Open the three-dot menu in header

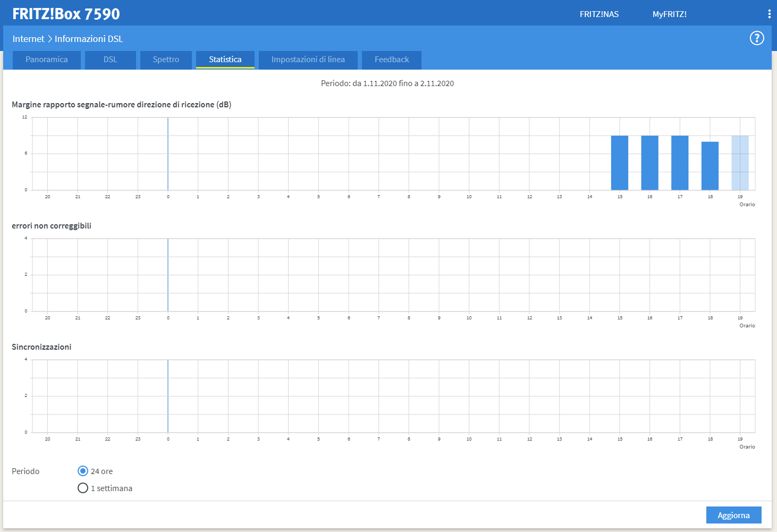(769, 14)
